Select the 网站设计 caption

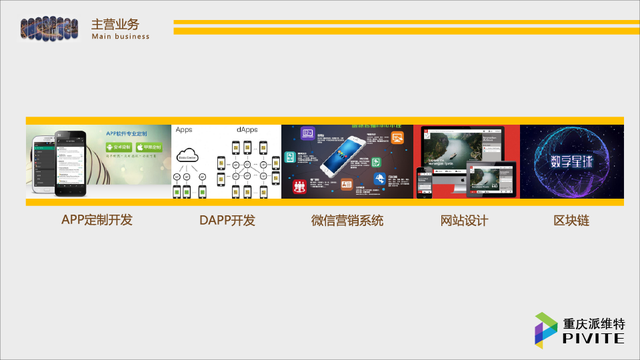coord(464,221)
